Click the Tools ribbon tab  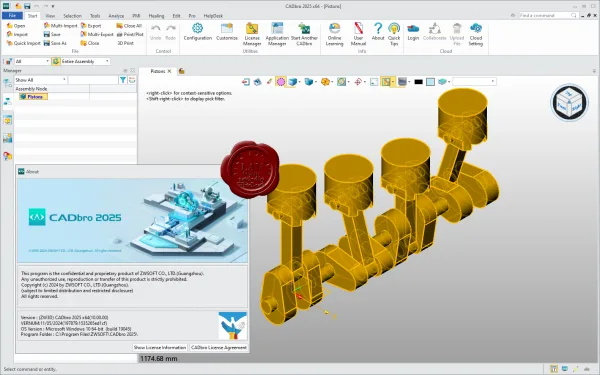point(95,16)
